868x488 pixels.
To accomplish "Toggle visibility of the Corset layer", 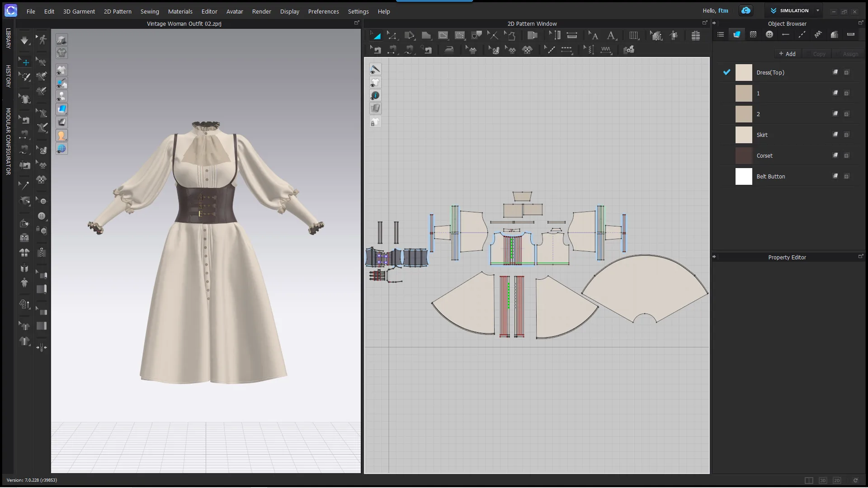I will pos(726,155).
